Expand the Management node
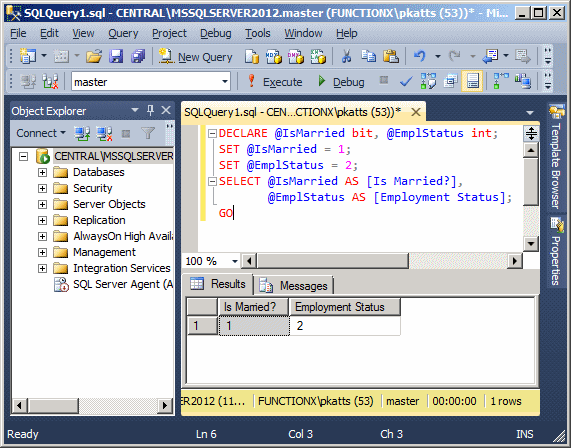Screen dimensions: 571x448 (42, 252)
